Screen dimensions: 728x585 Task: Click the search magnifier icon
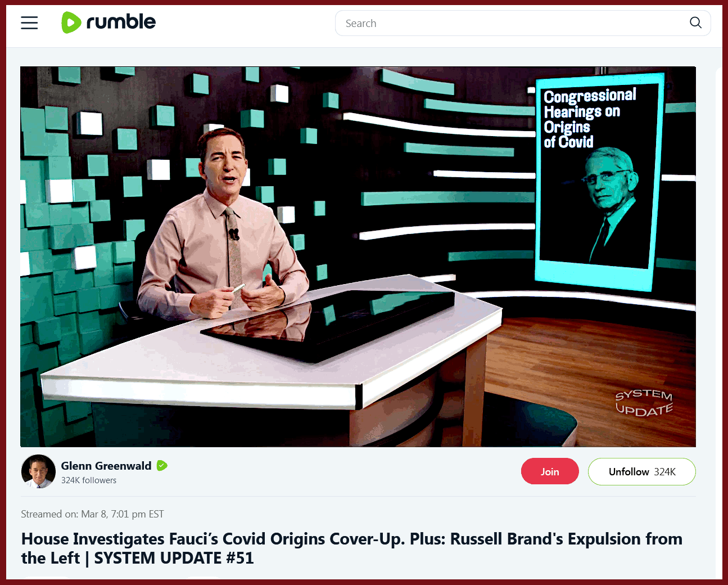click(695, 23)
